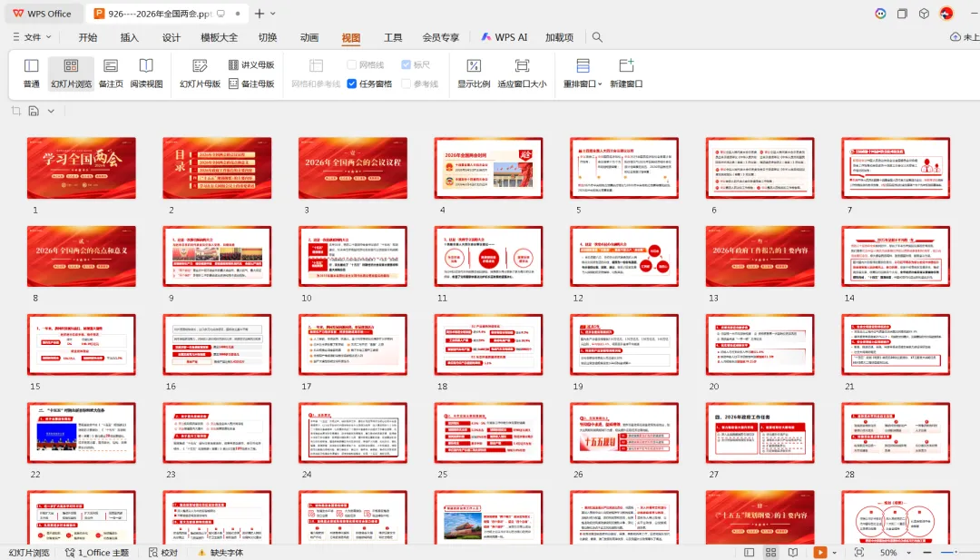This screenshot has height=560, width=980.
Task: Expand quick access toolbar chevron
Action: (51, 111)
